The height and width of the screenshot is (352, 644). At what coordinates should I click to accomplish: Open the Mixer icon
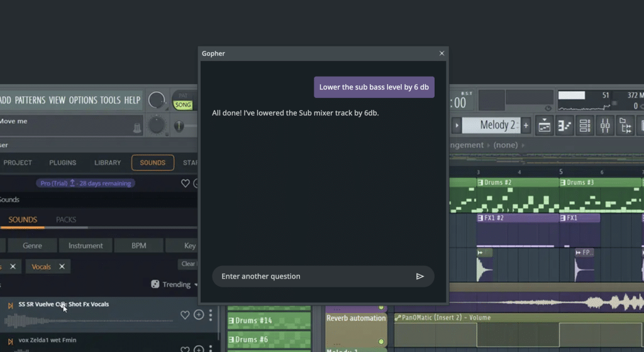tap(605, 126)
